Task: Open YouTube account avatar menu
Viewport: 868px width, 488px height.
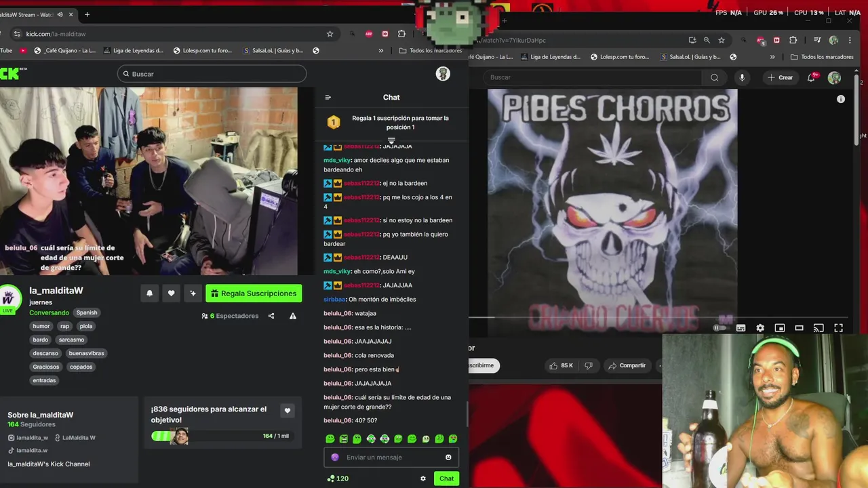Action: (x=834, y=77)
